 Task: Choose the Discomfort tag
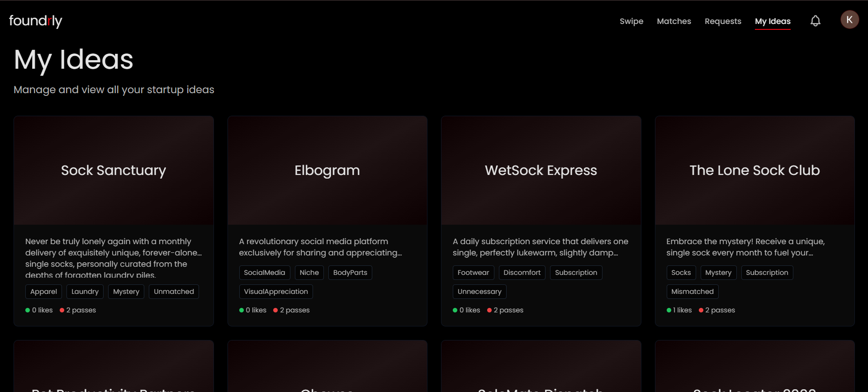[x=522, y=273]
